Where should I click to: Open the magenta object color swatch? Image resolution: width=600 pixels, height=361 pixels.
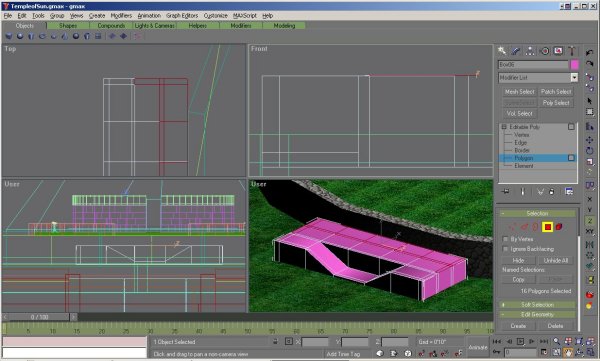coord(574,65)
